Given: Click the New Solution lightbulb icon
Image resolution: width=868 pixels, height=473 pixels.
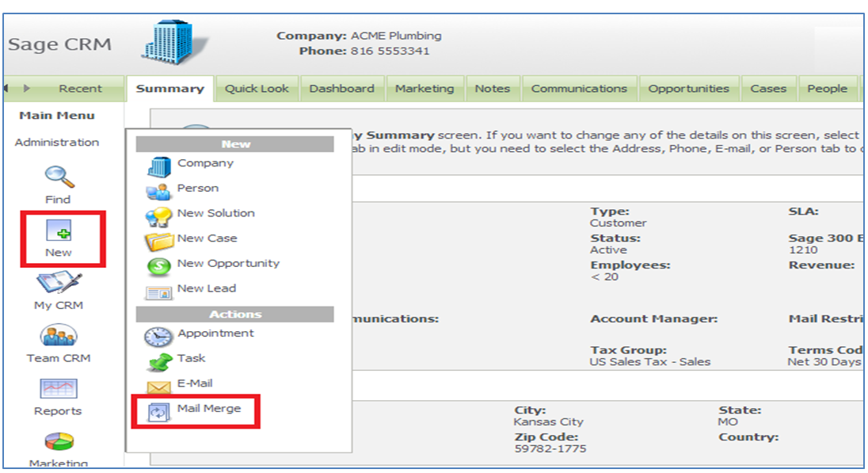Looking at the screenshot, I should 159,216.
